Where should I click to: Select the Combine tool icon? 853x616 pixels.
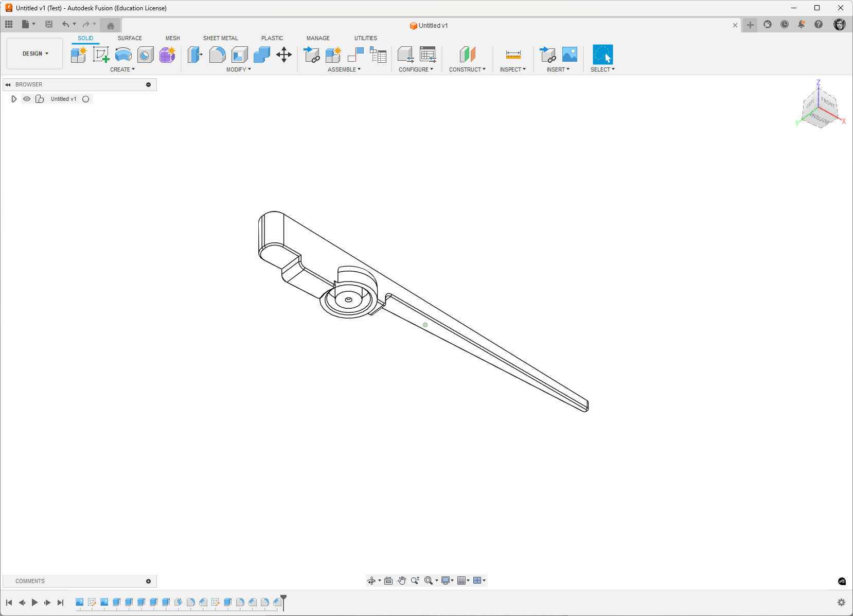coord(261,55)
